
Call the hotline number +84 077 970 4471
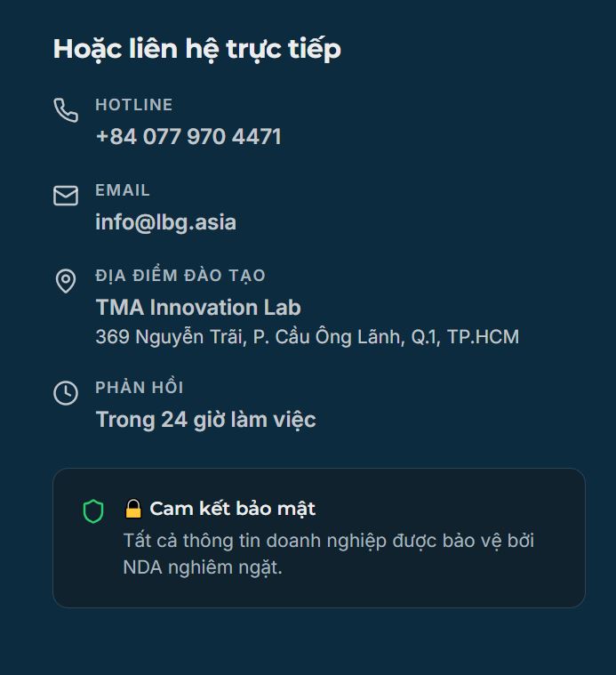(x=188, y=137)
